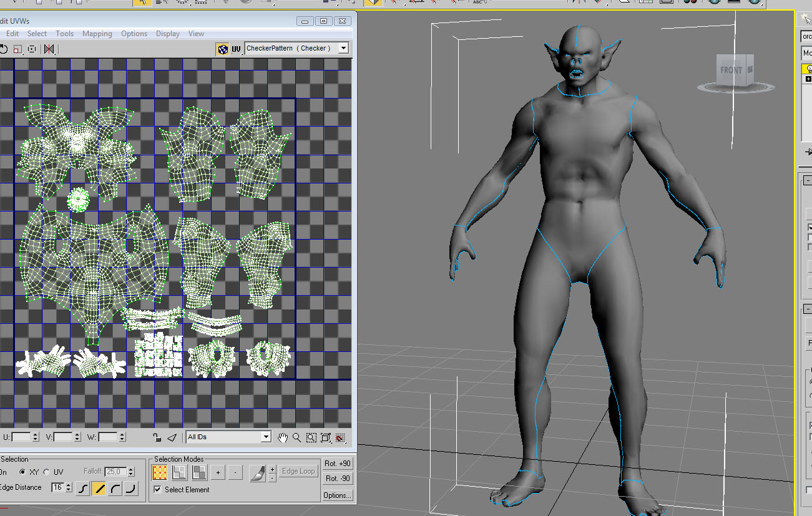Image resolution: width=812 pixels, height=516 pixels.
Task: Open the Tools menu
Action: click(x=64, y=34)
